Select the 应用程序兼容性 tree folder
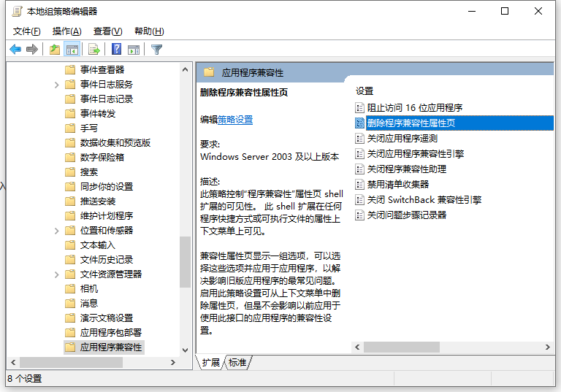561x392 pixels. pos(111,347)
